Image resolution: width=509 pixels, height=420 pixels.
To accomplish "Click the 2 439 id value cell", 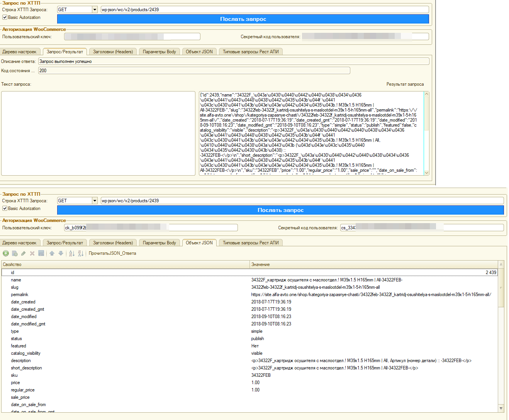I will [374, 273].
